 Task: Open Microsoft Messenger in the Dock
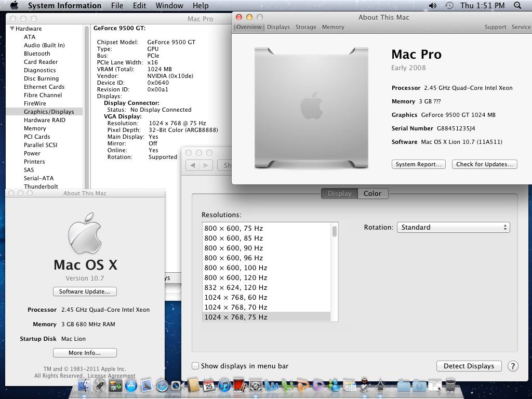click(x=334, y=386)
